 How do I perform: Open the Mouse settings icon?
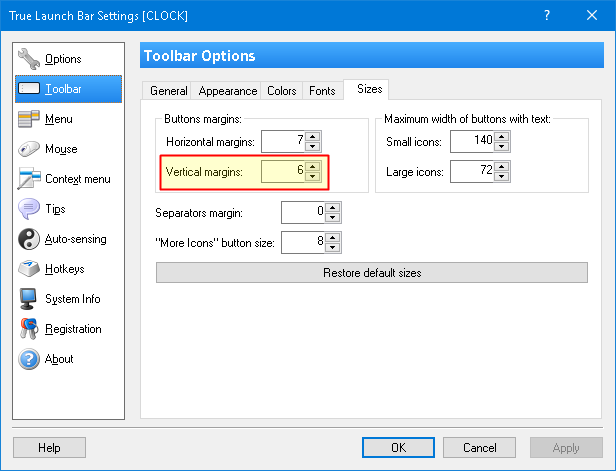[x=29, y=149]
